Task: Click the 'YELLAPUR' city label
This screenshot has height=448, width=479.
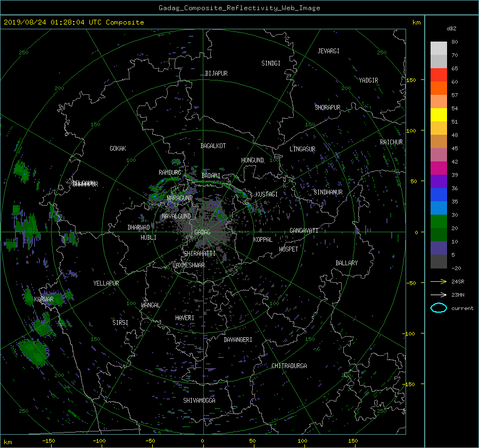Action: (106, 283)
